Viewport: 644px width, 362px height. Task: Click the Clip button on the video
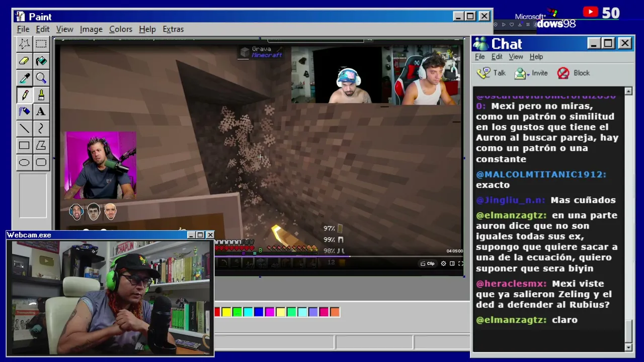tap(429, 263)
